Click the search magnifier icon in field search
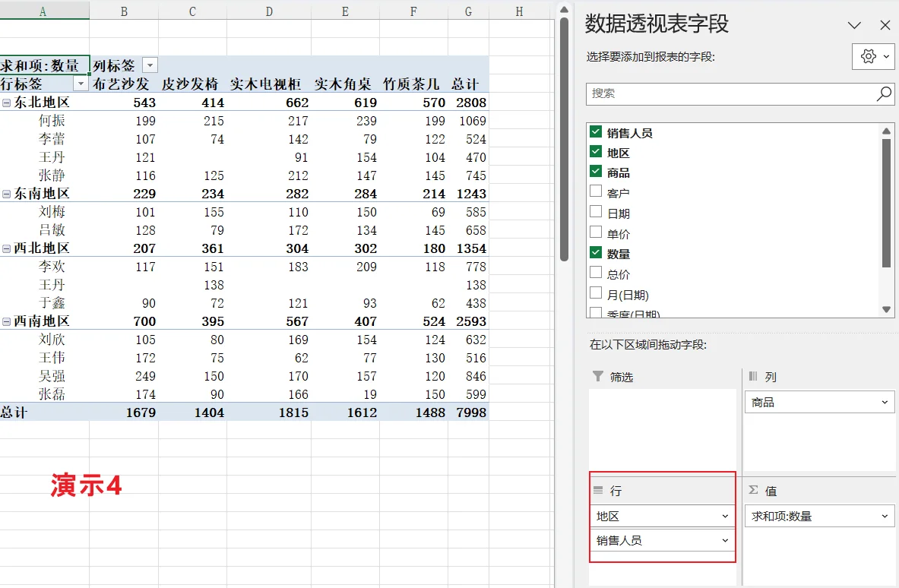This screenshot has height=588, width=899. 884,93
